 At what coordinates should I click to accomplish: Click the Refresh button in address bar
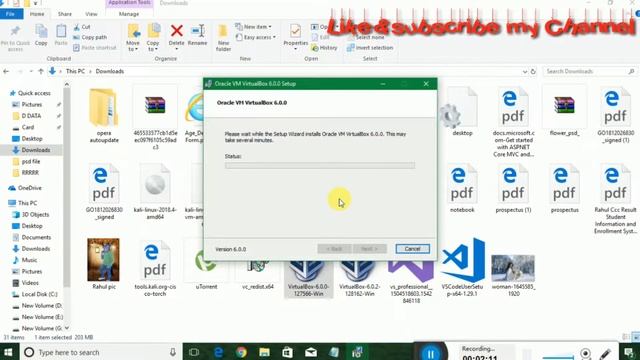533,71
